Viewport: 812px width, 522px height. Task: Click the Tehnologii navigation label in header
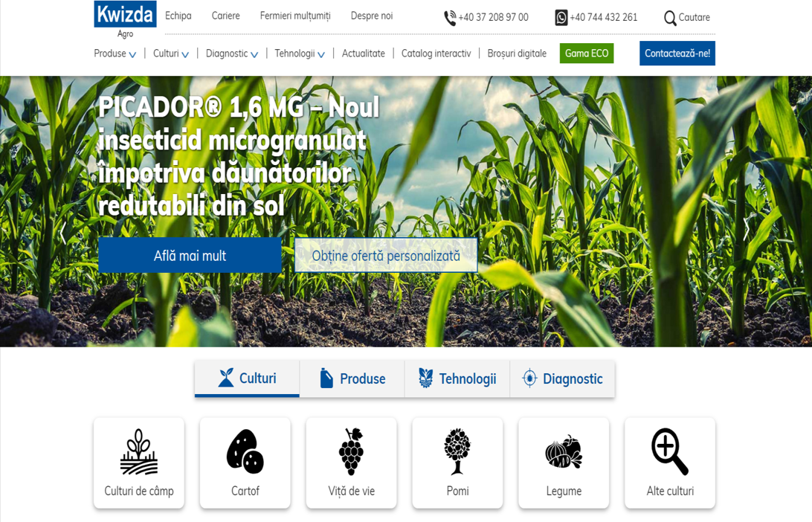pyautogui.click(x=294, y=54)
